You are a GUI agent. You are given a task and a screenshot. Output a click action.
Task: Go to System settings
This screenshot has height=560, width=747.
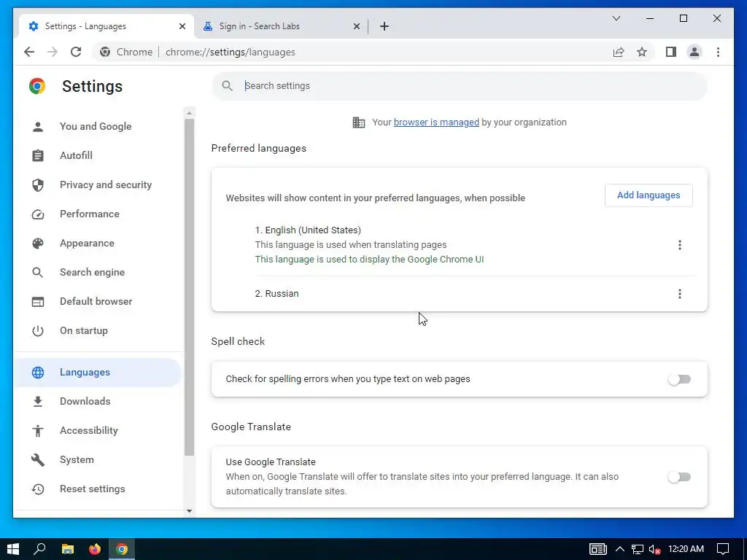pyautogui.click(x=98, y=459)
